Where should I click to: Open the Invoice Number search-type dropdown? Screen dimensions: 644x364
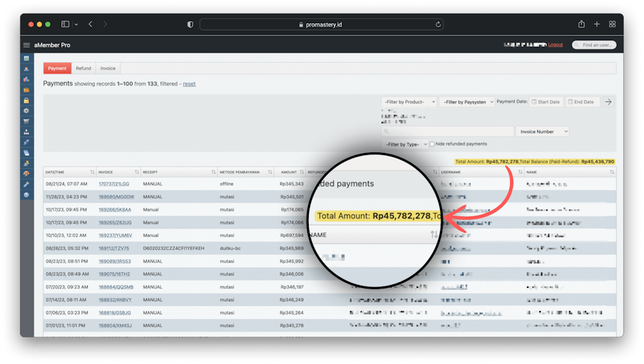[543, 131]
